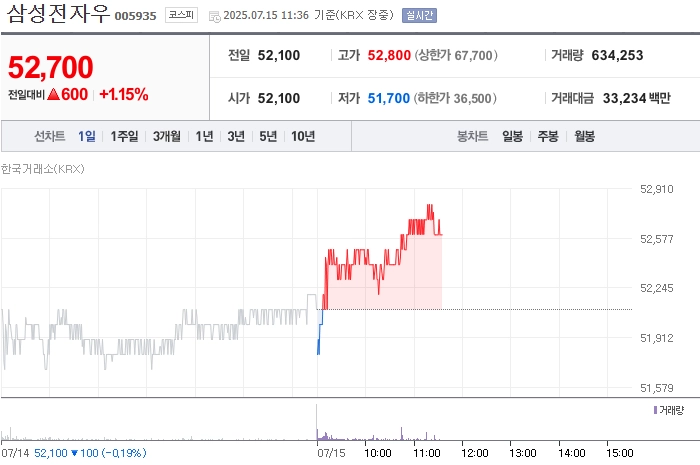Click the stock code 005935

136,16
